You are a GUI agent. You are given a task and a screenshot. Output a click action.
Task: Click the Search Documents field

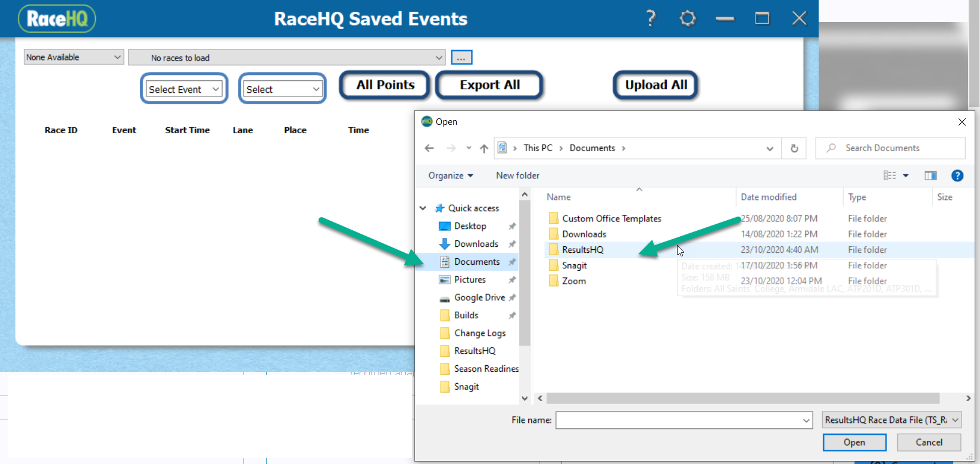point(890,148)
